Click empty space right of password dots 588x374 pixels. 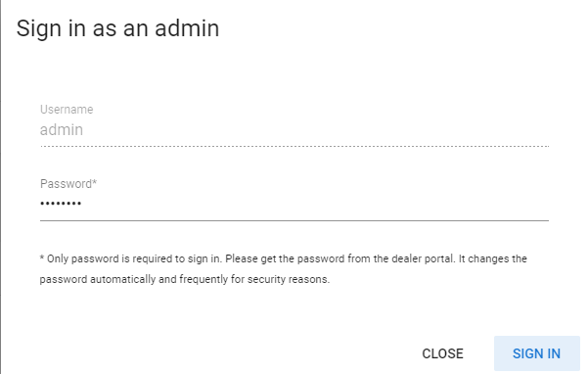(315, 204)
